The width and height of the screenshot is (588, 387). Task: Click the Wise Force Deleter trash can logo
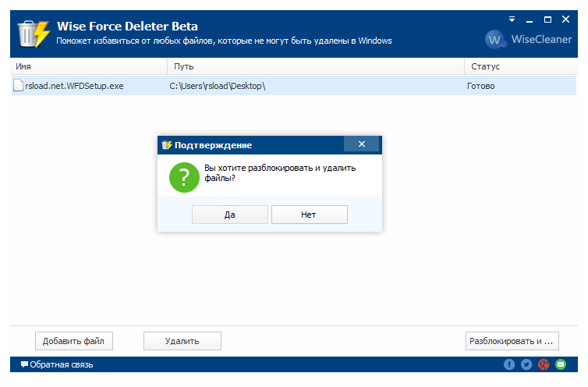(x=34, y=34)
